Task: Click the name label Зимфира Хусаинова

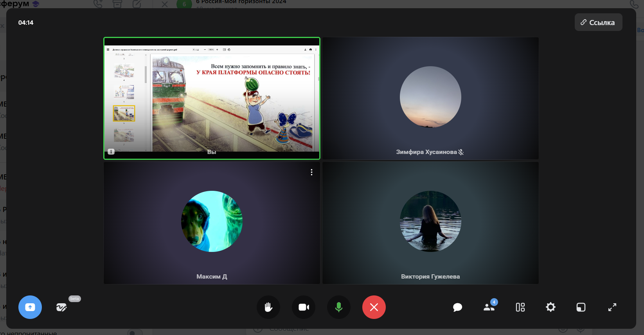Action: point(426,152)
